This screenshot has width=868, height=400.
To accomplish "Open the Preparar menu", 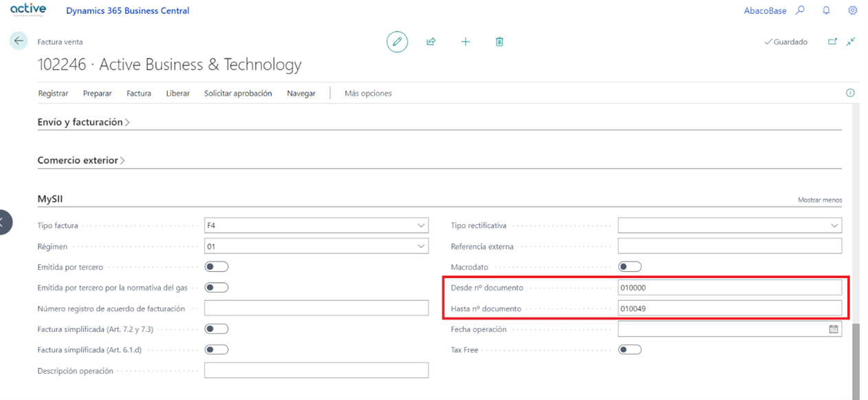I will [x=97, y=94].
